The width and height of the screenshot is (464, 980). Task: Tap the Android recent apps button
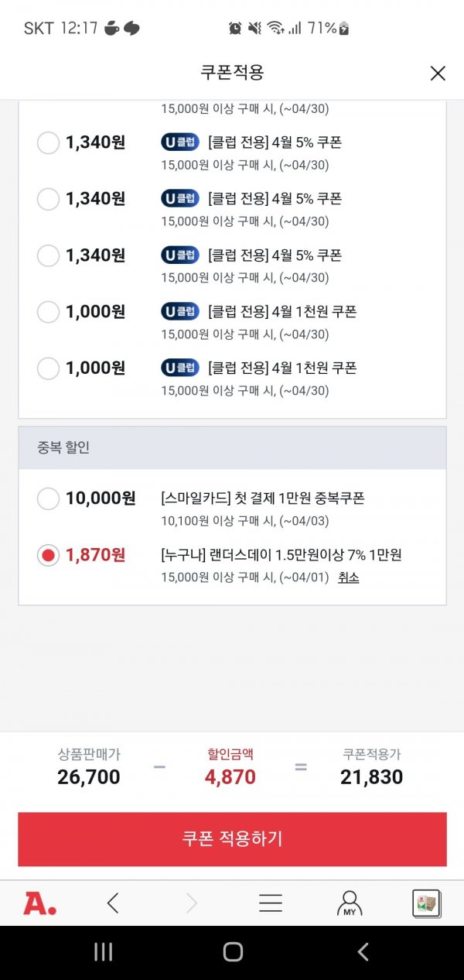tap(103, 952)
